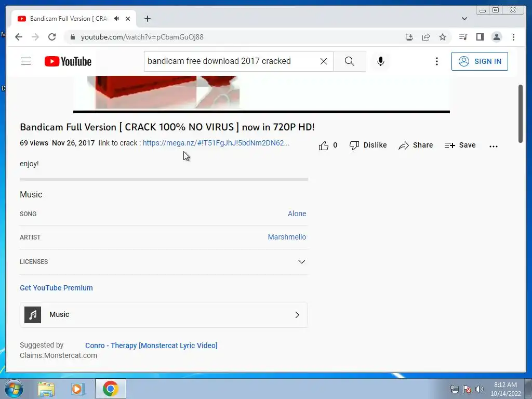Start voice search with the microphone icon

tap(381, 61)
